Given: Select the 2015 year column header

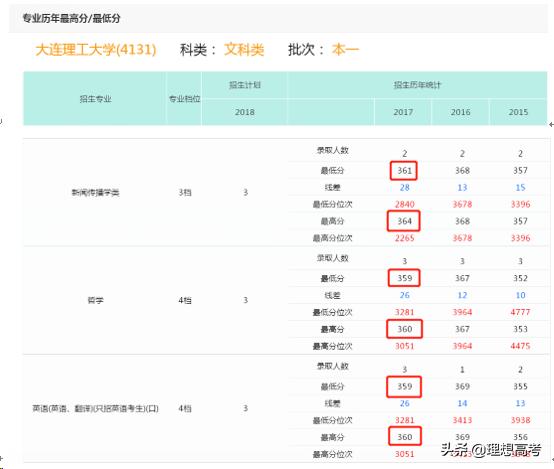Looking at the screenshot, I should click(518, 112).
